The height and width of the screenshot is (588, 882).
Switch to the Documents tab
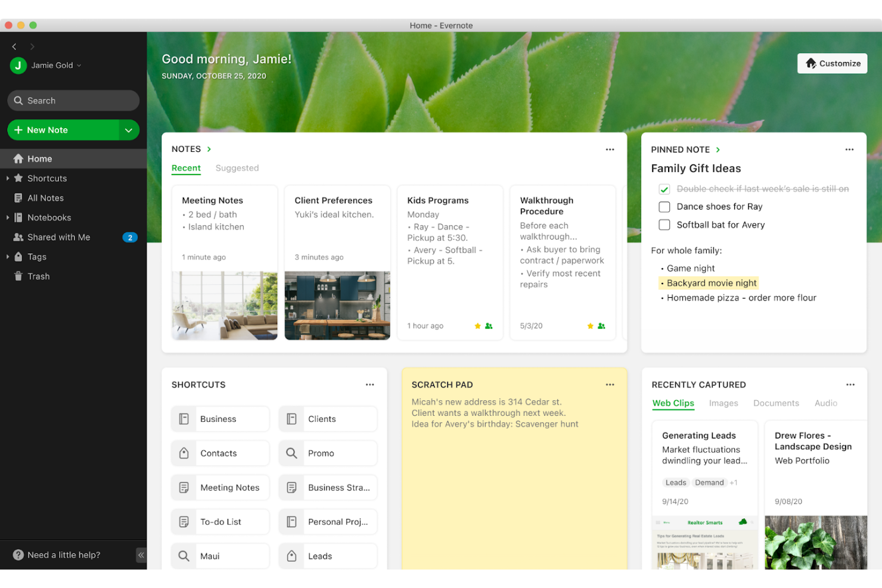776,403
